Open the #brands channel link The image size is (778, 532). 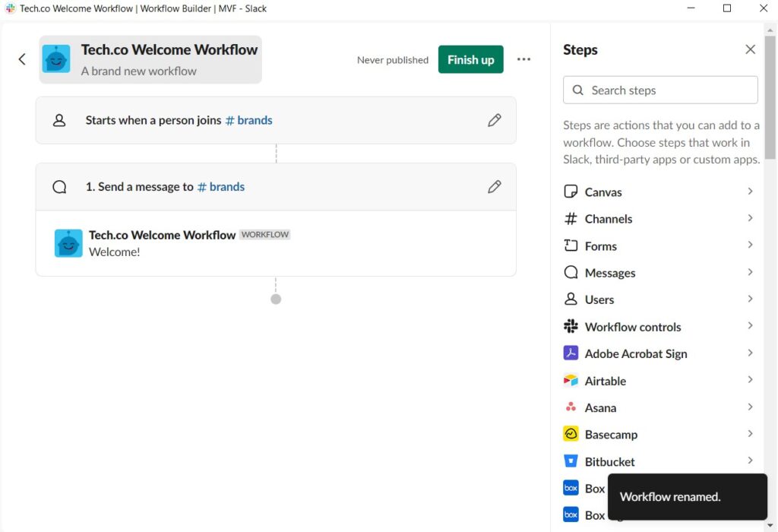tap(248, 120)
